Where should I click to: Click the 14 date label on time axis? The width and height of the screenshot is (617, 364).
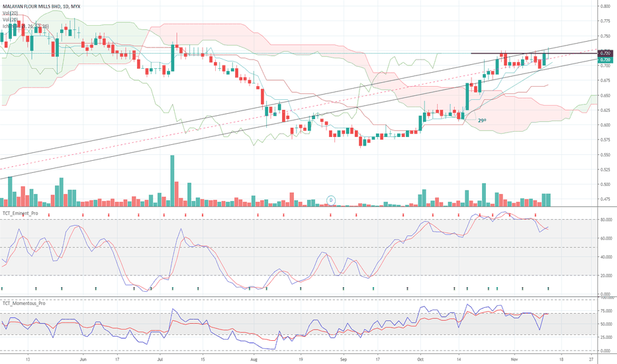[x=459, y=359]
